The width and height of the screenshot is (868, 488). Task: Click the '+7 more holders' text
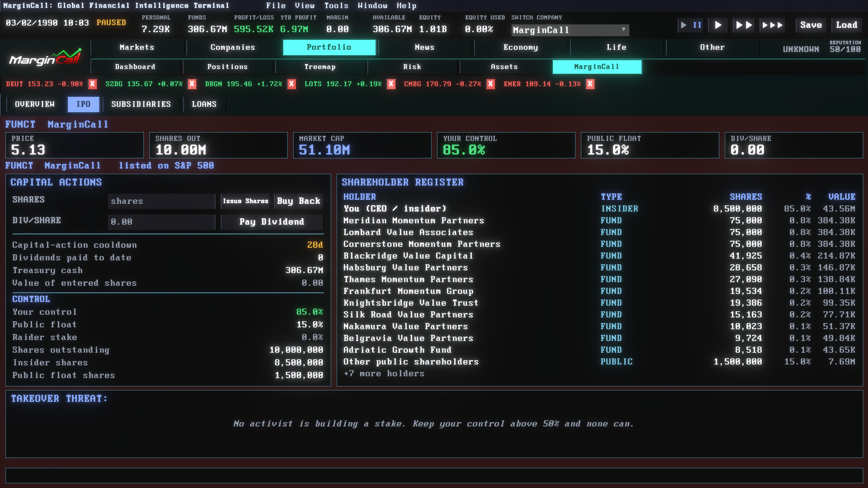pyautogui.click(x=384, y=374)
